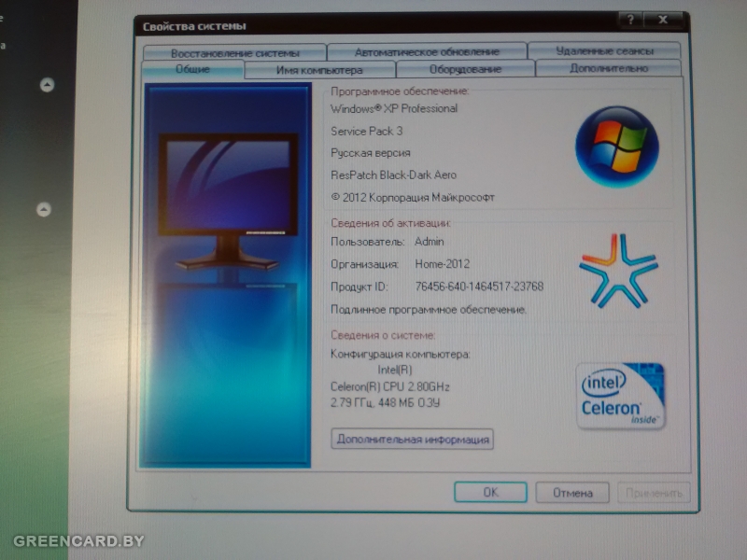747x560 pixels.
Task: Click the 2012 Корпорация Майкрософт copyright text
Action: tap(413, 197)
